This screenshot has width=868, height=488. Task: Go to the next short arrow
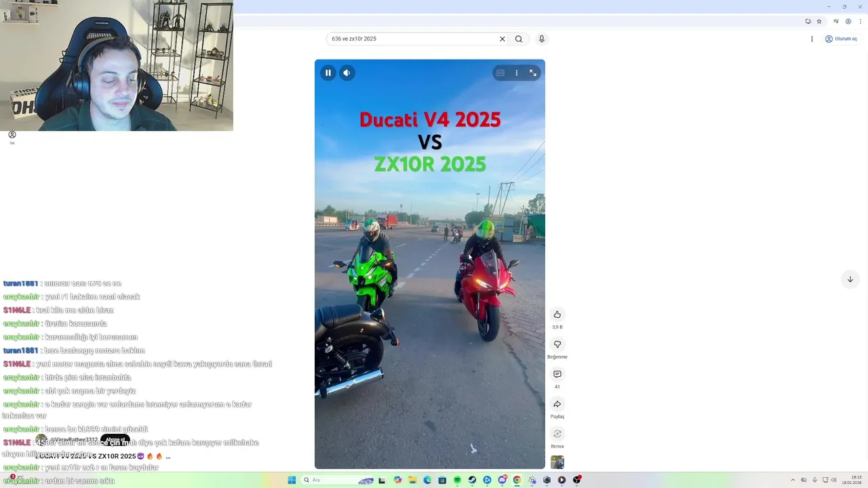coord(850,279)
